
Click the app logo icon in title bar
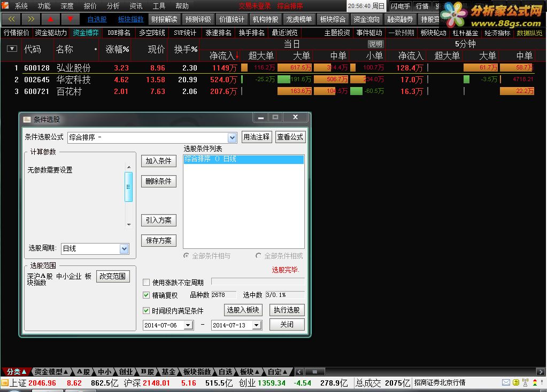pos(5,5)
